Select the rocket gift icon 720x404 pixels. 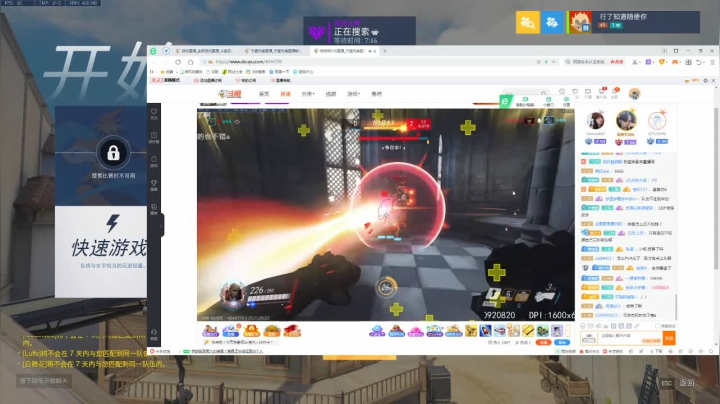point(485,330)
